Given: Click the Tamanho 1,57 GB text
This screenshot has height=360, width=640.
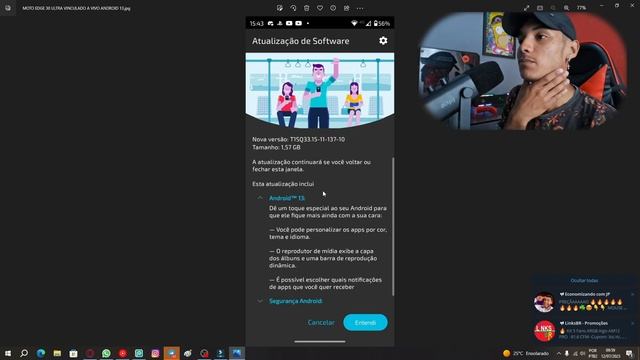Looking at the screenshot, I should click(276, 147).
